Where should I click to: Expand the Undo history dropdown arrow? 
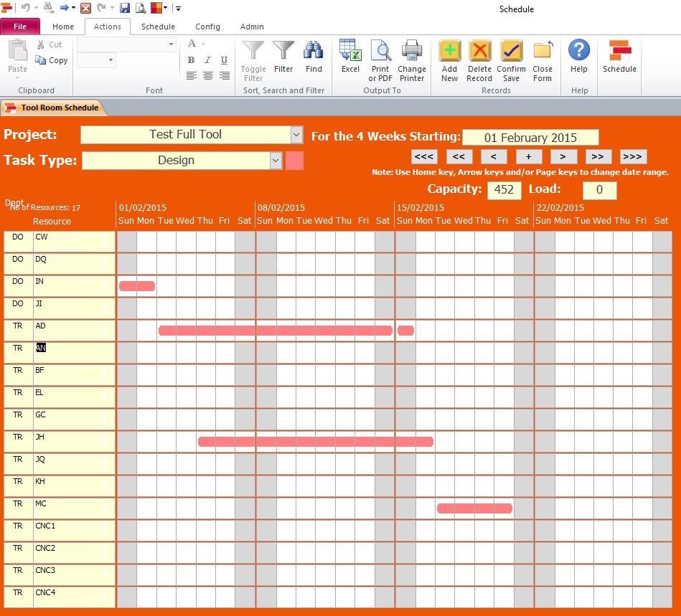pyautogui.click(x=36, y=8)
